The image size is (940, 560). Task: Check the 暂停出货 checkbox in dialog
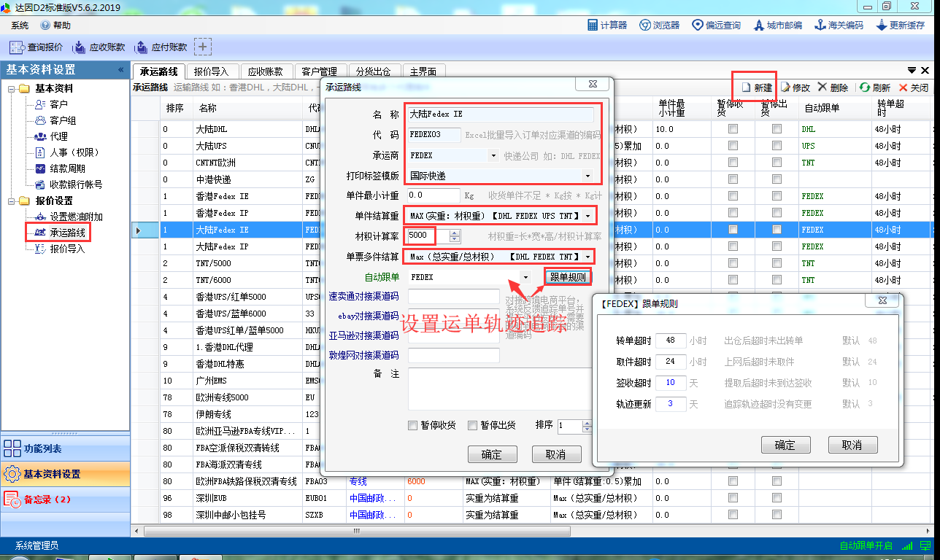point(472,426)
